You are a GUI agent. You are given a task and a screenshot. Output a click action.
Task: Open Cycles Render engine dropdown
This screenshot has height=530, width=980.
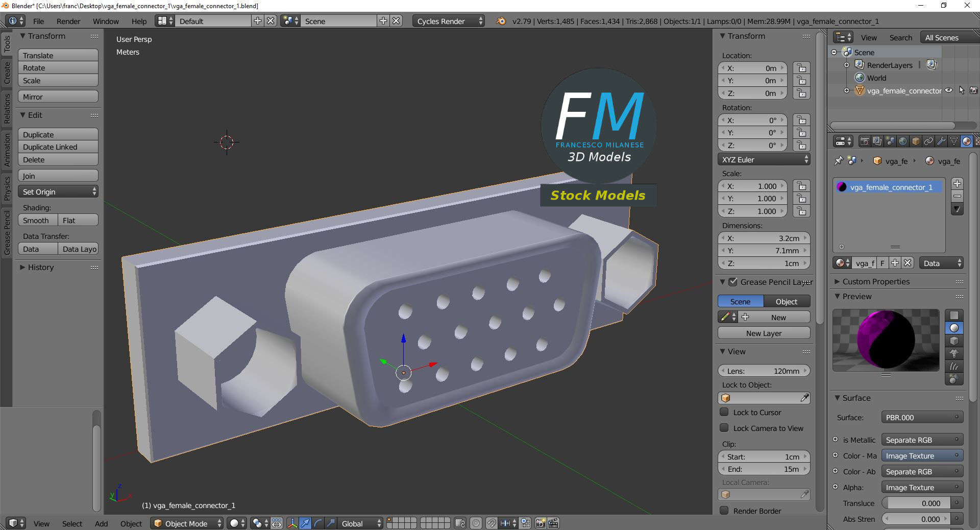[448, 21]
